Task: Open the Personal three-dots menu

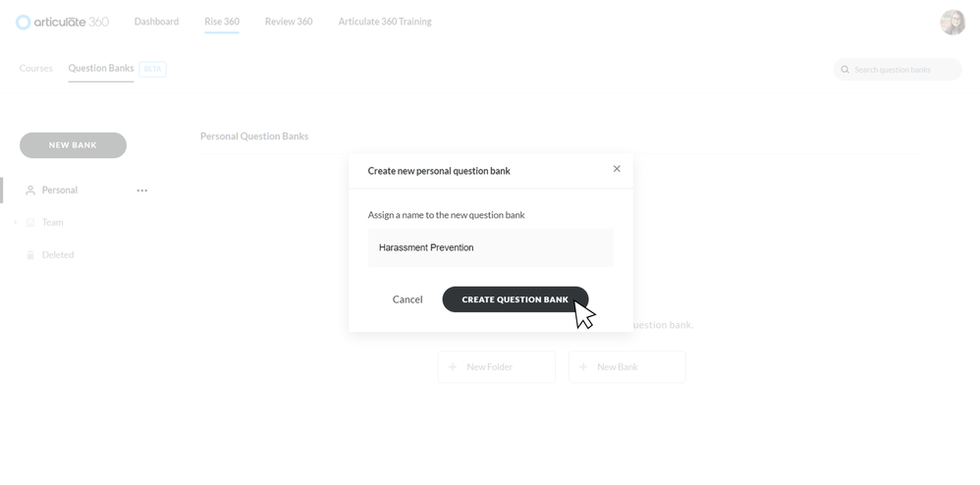Action: point(142,190)
